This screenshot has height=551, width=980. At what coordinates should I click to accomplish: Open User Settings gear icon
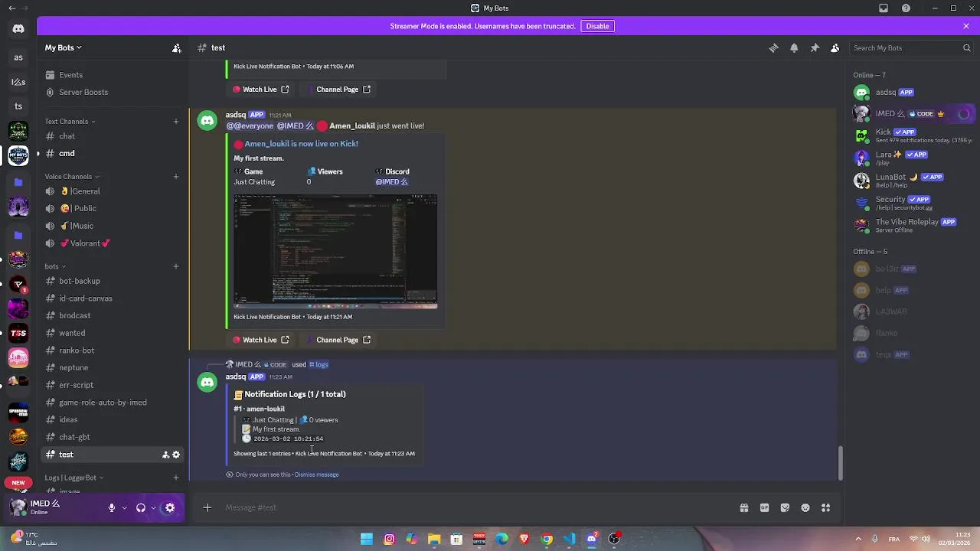[x=170, y=507]
